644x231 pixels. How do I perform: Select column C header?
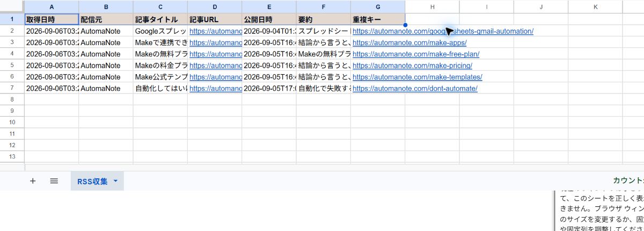click(x=160, y=7)
